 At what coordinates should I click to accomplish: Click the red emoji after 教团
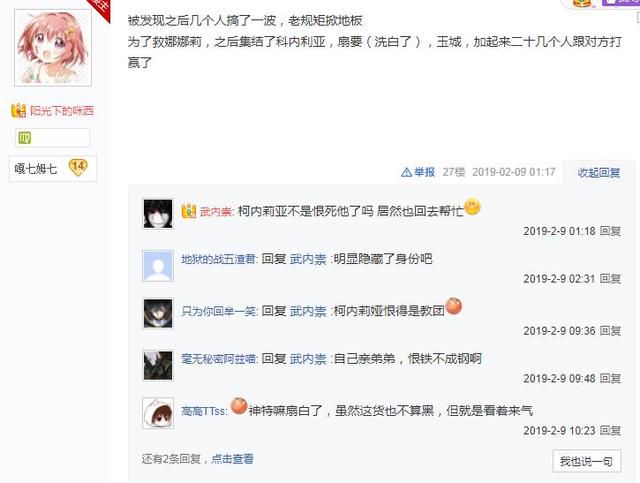tap(453, 306)
